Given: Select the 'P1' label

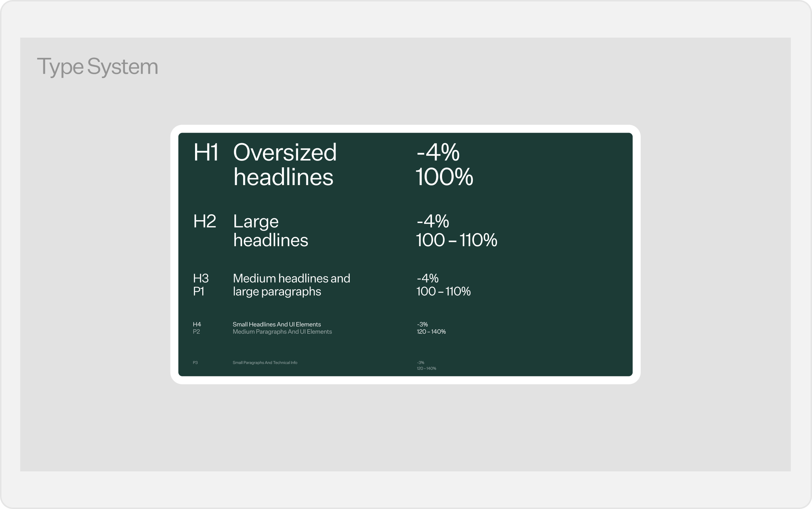Looking at the screenshot, I should click(199, 291).
